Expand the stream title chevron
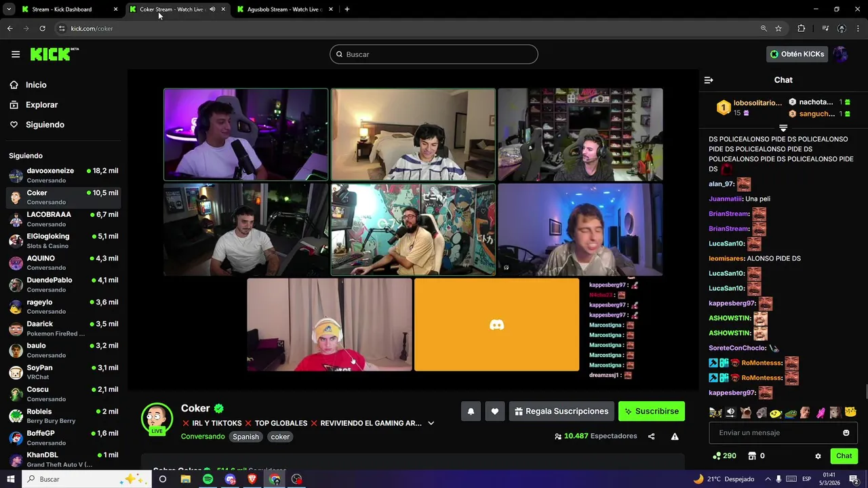 [x=431, y=424]
